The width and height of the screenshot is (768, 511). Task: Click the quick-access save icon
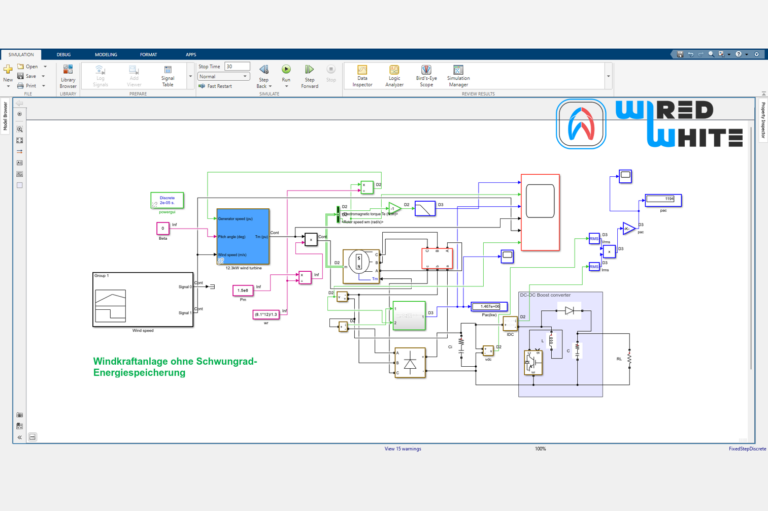point(680,54)
